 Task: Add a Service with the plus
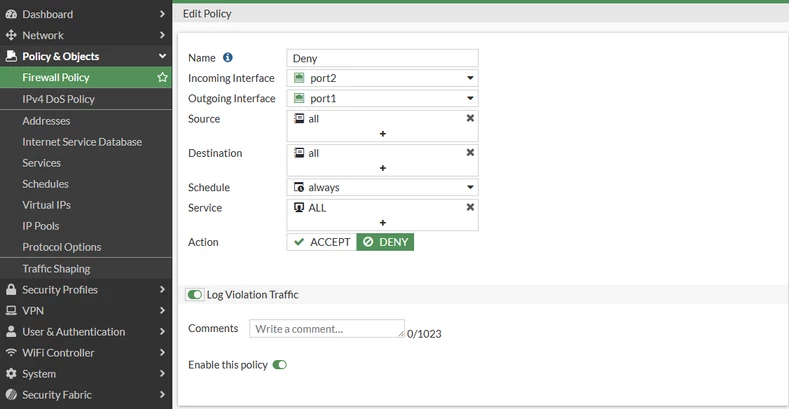tap(382, 223)
